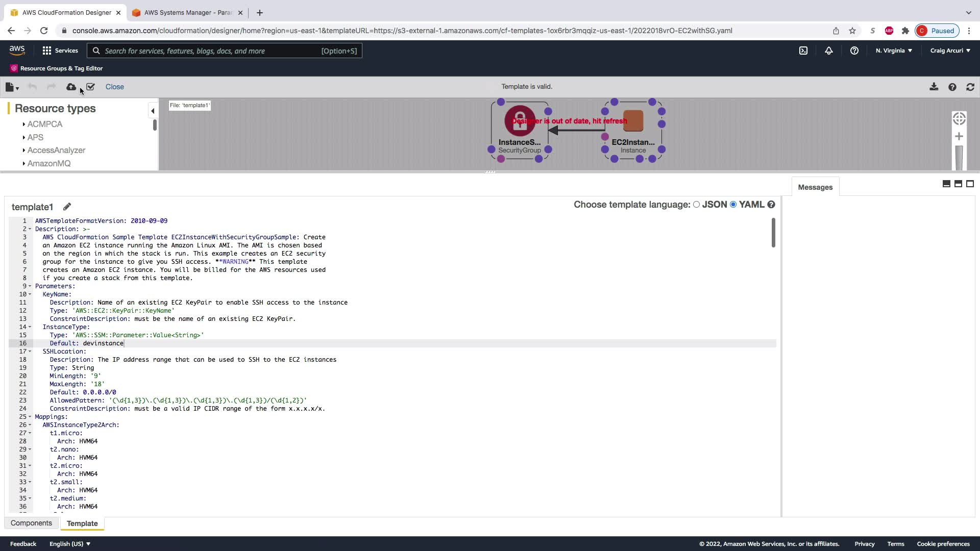Collapse the Resource types pane arrow
The height and width of the screenshot is (551, 980).
152,111
